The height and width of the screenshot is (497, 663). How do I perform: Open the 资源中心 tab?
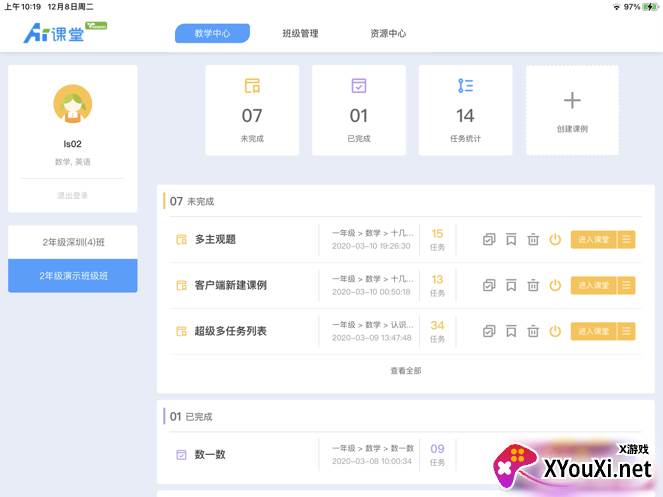pyautogui.click(x=388, y=33)
